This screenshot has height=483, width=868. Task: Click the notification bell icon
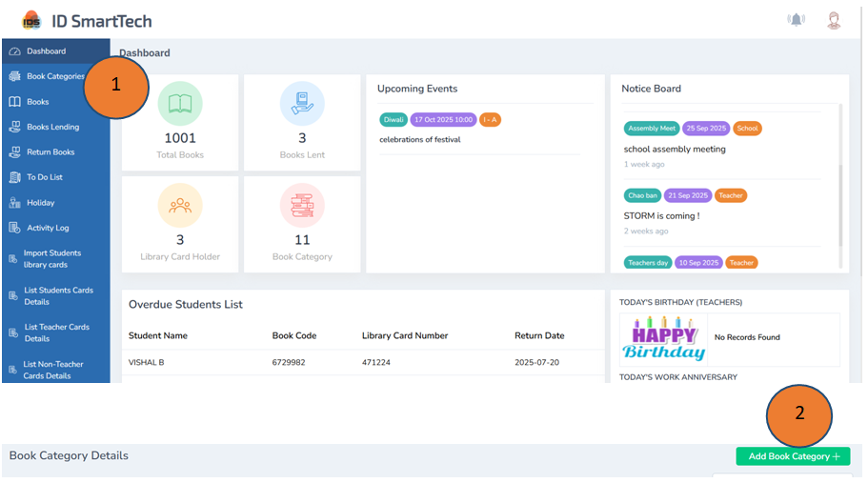[796, 20]
